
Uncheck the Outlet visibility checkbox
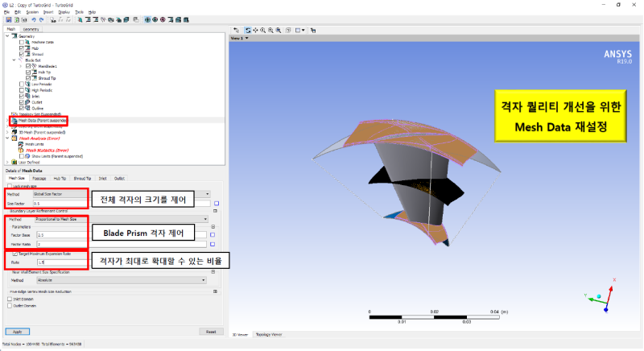pos(22,102)
